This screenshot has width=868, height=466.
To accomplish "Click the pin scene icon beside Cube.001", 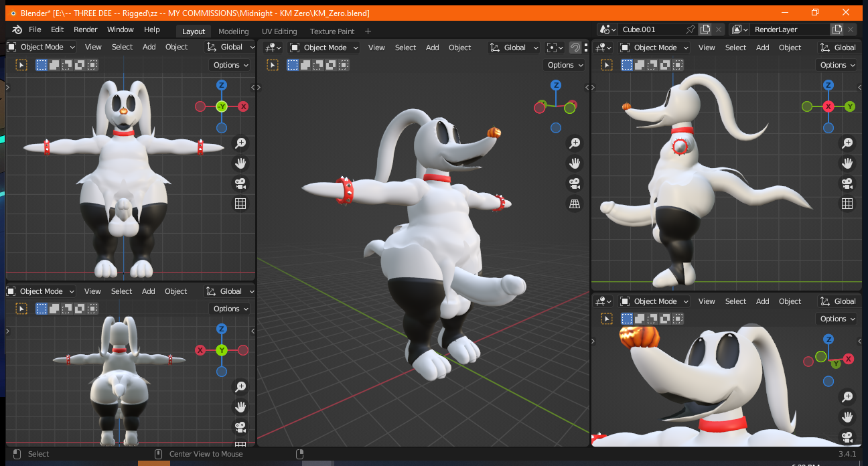I will point(691,29).
